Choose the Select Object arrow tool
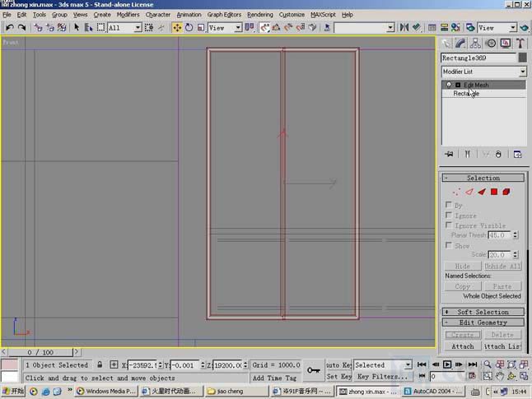The width and height of the screenshot is (532, 399). (77, 27)
